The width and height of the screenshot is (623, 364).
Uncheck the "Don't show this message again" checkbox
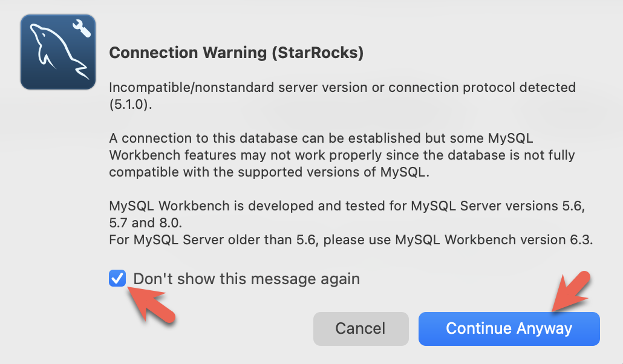point(117,279)
